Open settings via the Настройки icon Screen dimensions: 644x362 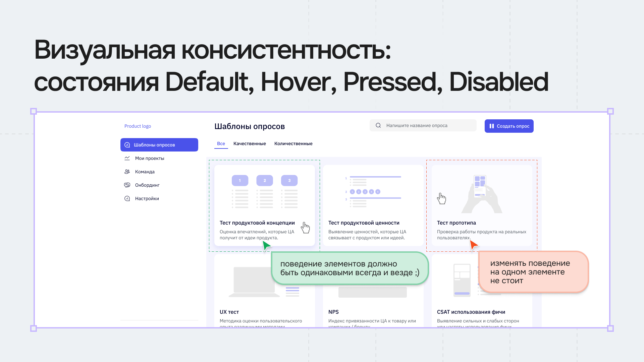127,198
